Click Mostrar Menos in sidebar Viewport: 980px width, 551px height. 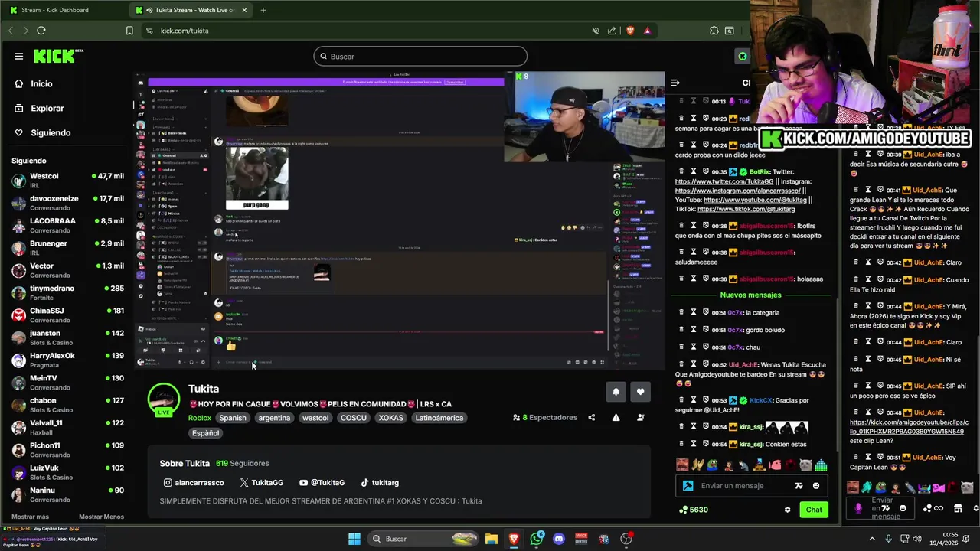click(x=101, y=517)
